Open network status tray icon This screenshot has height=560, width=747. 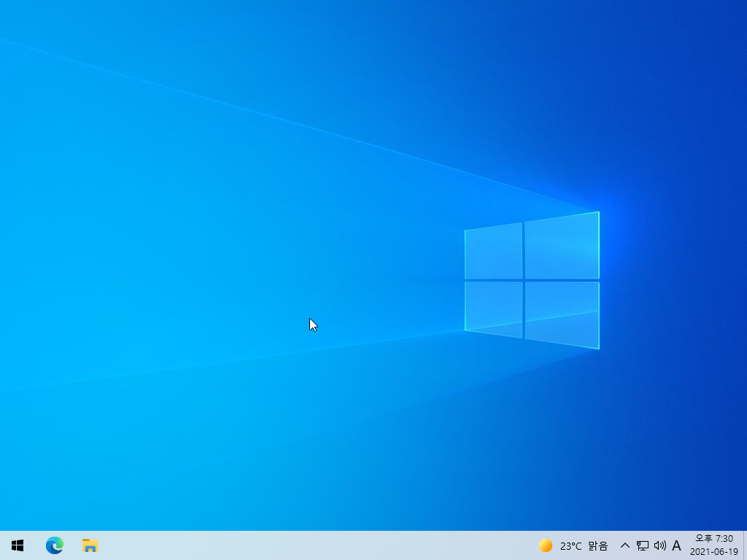tap(643, 545)
